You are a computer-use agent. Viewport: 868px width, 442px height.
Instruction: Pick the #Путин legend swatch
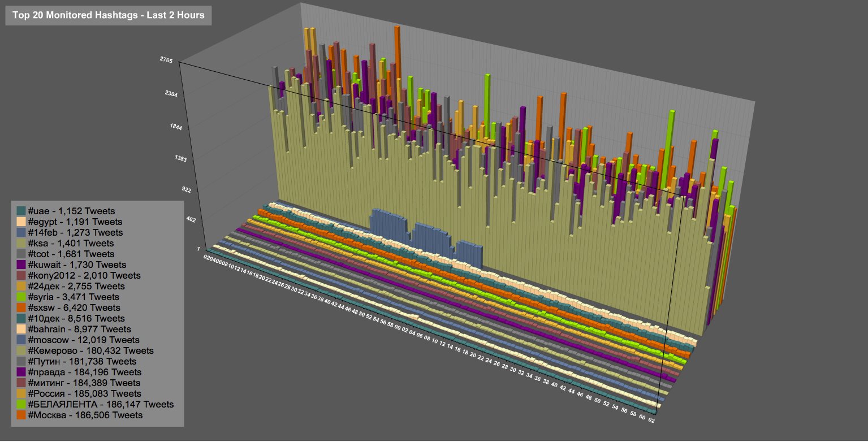click(21, 361)
